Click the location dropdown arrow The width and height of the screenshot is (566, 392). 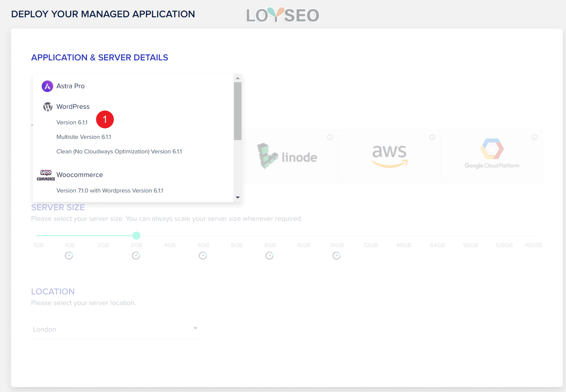(195, 328)
